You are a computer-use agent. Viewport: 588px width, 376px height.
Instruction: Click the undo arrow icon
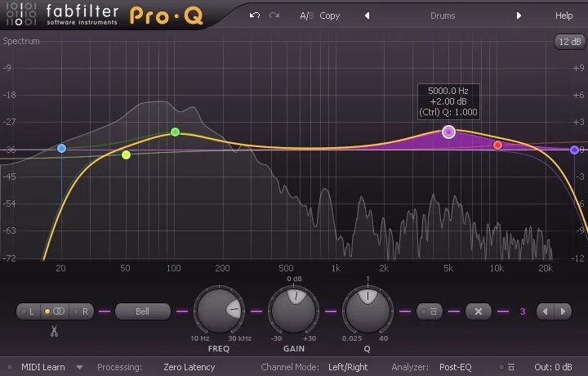[255, 16]
